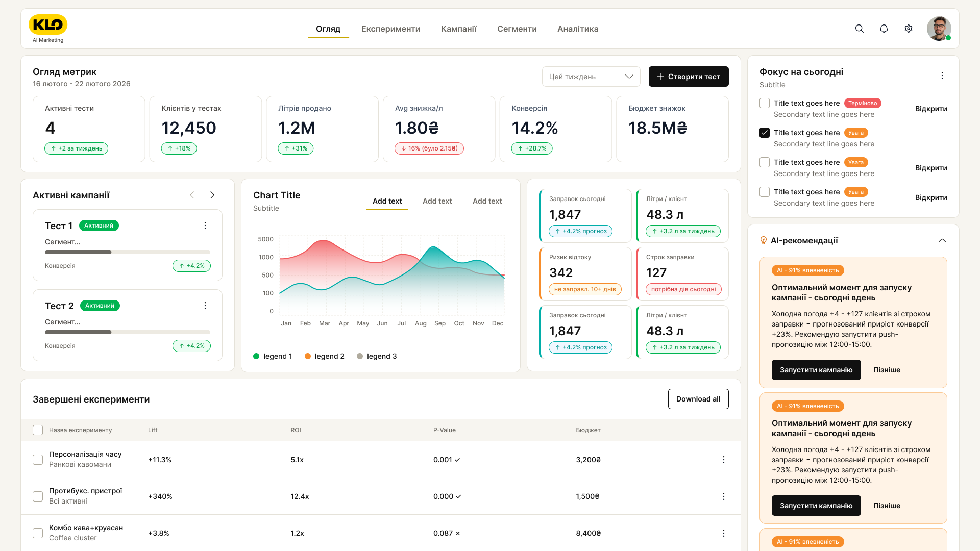Image resolution: width=980 pixels, height=551 pixels.
Task: Click the AI-рекомендації lightbulb icon
Action: coord(764,240)
